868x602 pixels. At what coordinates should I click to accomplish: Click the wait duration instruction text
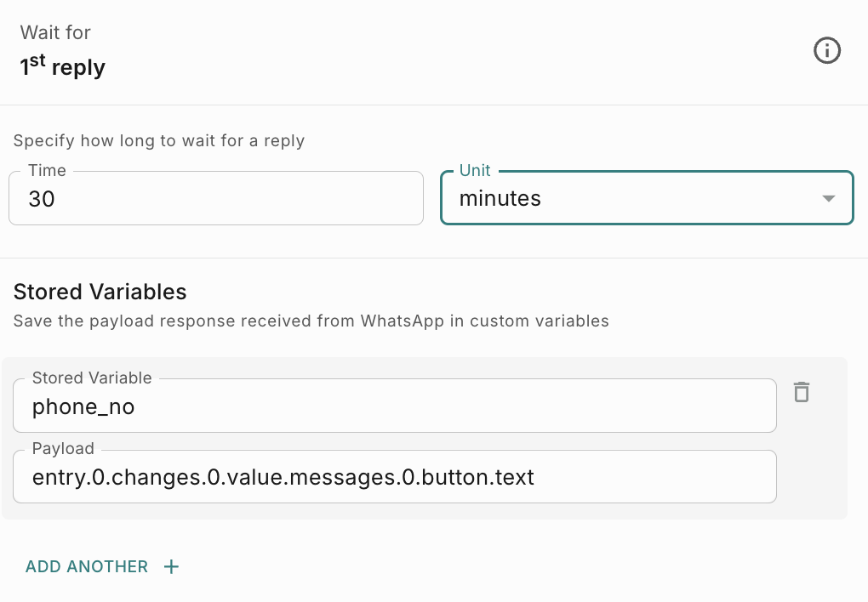coord(159,141)
